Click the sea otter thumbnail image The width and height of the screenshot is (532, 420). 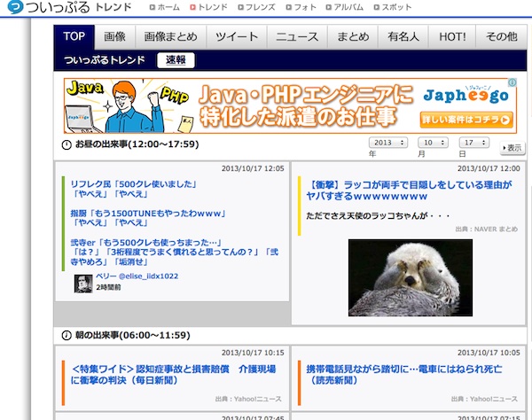point(410,276)
